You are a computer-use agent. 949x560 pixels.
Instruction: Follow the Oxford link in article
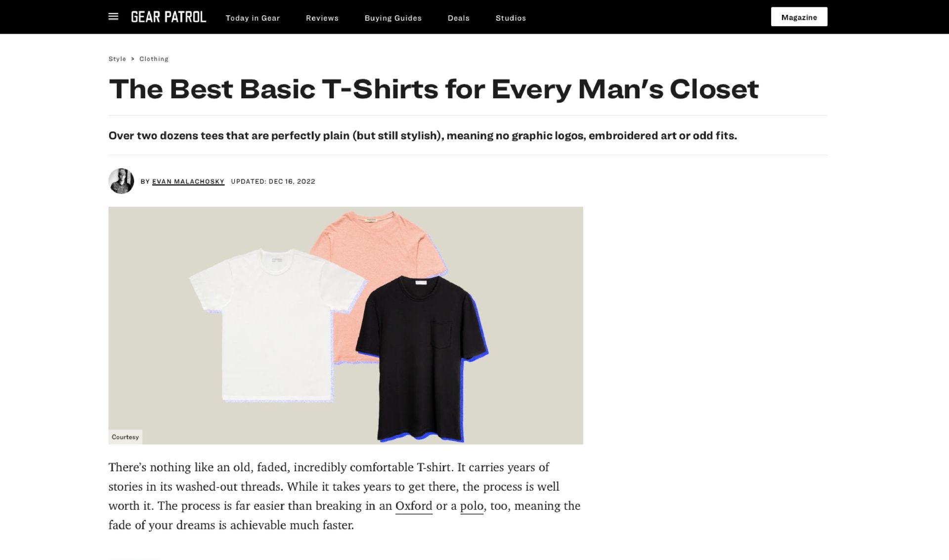(414, 506)
